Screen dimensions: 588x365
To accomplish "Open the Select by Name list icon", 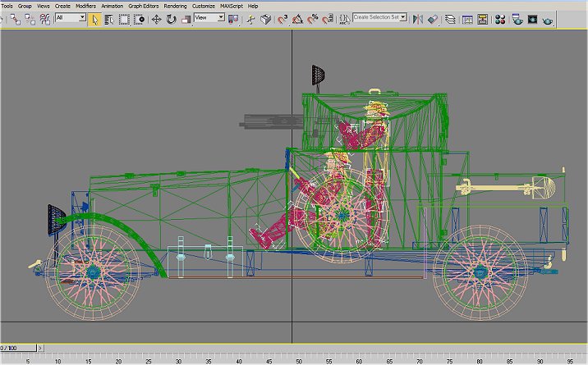I will point(109,19).
